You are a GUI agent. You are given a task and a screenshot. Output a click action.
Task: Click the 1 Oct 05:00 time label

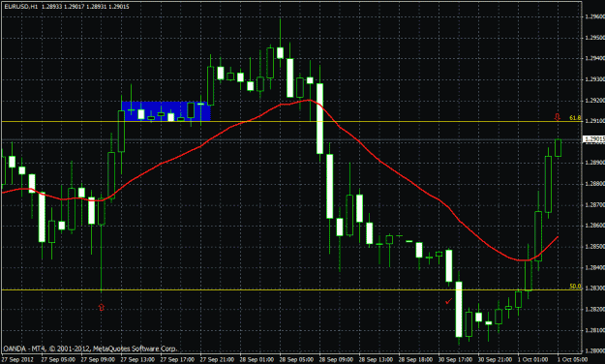click(x=573, y=359)
